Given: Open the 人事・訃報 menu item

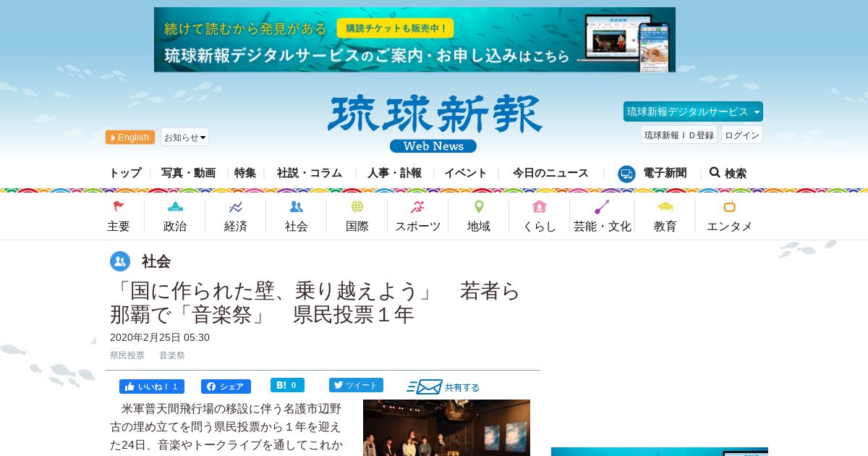Looking at the screenshot, I should [394, 173].
